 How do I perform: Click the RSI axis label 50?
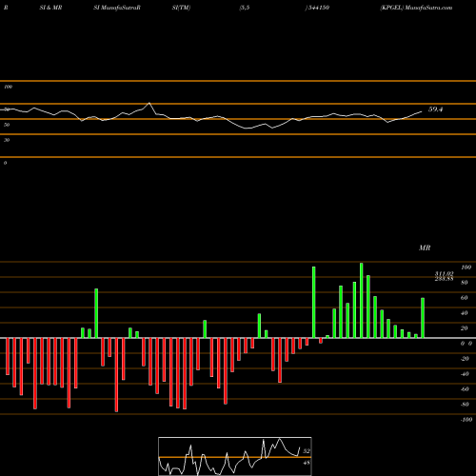pos(7,125)
